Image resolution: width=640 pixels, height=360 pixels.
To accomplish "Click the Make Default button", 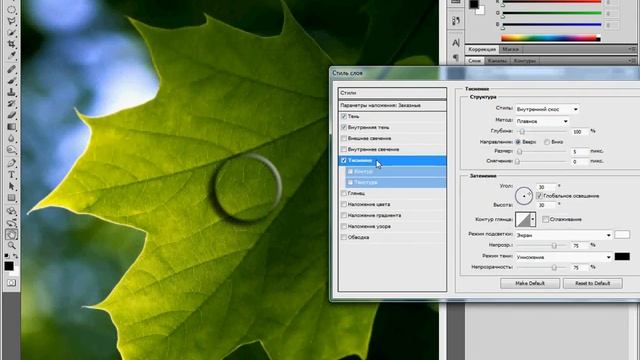I will 530,283.
